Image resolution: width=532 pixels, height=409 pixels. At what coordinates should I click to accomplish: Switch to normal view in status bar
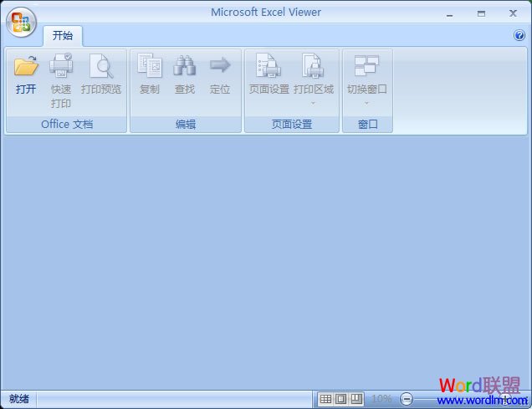(x=325, y=399)
